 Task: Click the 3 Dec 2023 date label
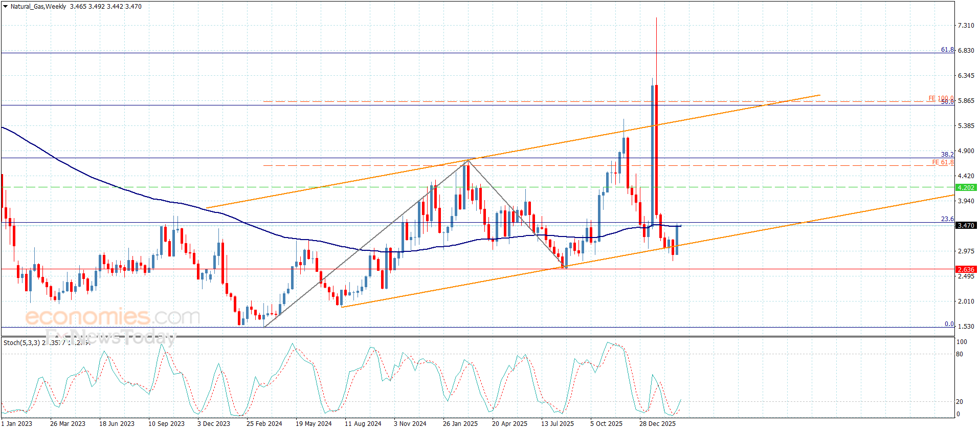click(214, 423)
